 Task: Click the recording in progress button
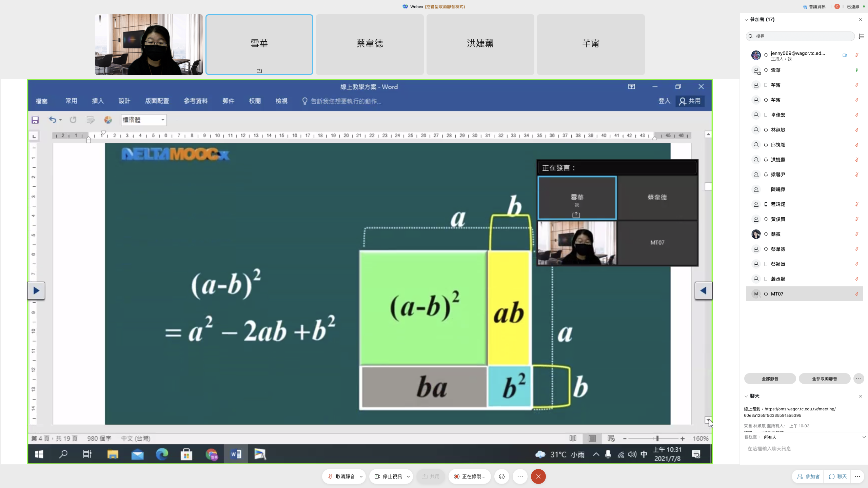pyautogui.click(x=470, y=476)
